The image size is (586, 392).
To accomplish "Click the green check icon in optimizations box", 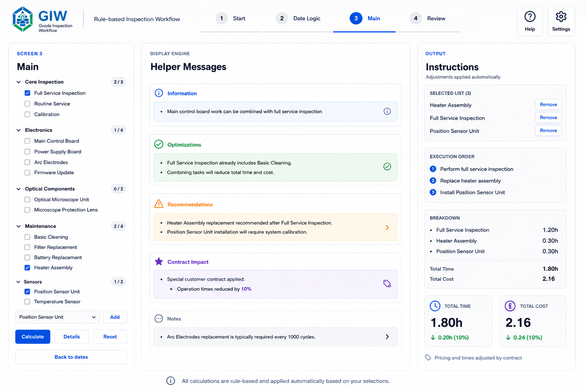I will (387, 167).
